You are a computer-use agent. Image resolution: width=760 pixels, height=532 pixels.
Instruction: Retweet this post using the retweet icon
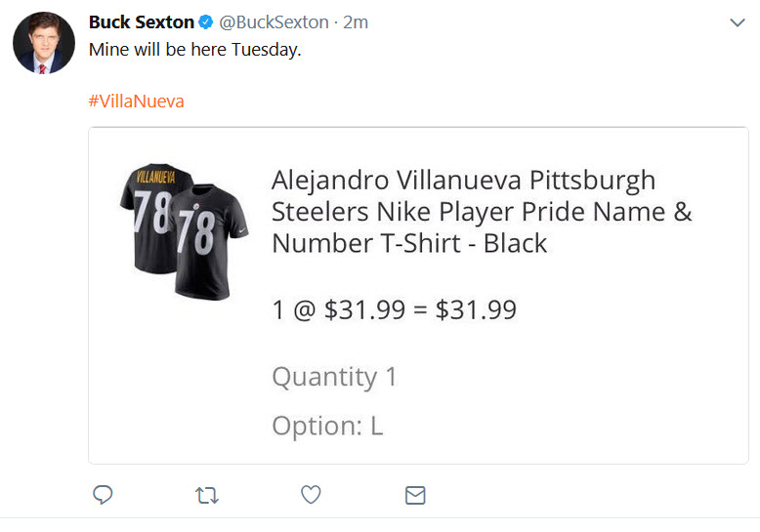[207, 495]
